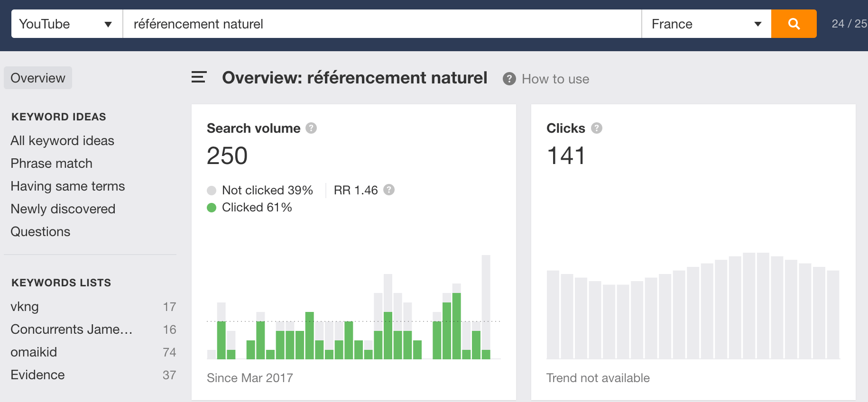Open the How to use help icon
Image resolution: width=868 pixels, height=402 pixels.
(509, 79)
